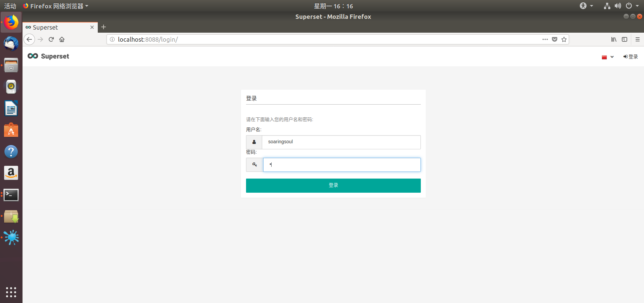This screenshot has width=644, height=303.
Task: Click the 请在下面输入您的用户名和密码 prompt text
Action: tap(280, 119)
